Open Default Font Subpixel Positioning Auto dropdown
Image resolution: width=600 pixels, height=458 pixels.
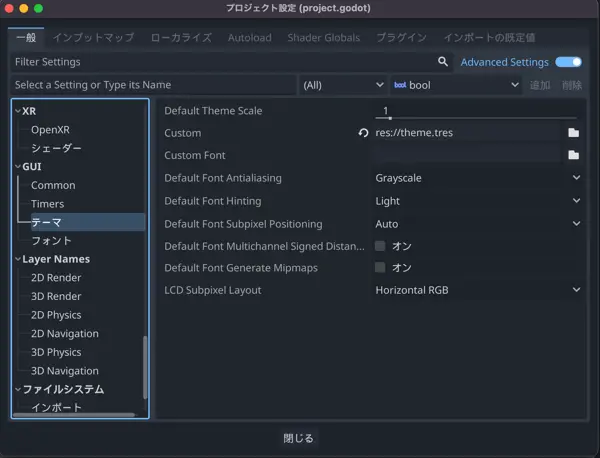[478, 224]
